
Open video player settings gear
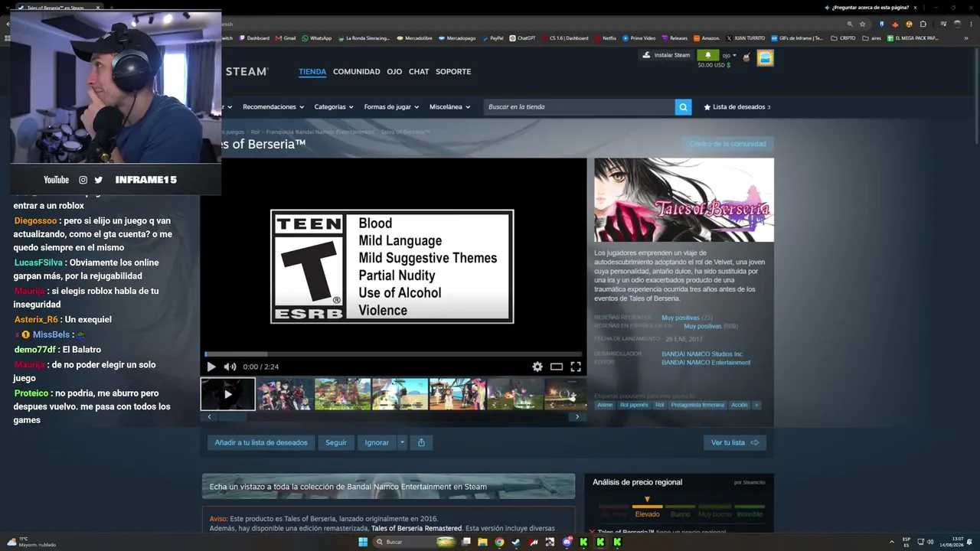537,367
